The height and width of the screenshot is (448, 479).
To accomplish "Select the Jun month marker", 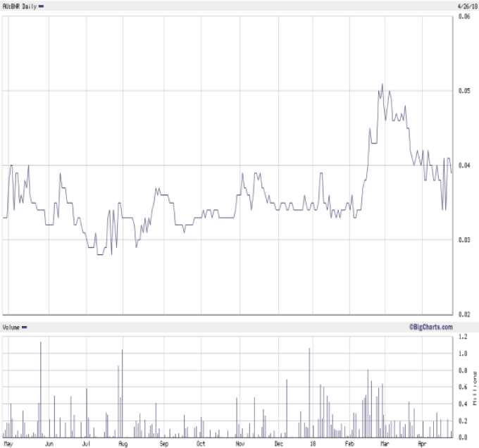I will point(49,444).
